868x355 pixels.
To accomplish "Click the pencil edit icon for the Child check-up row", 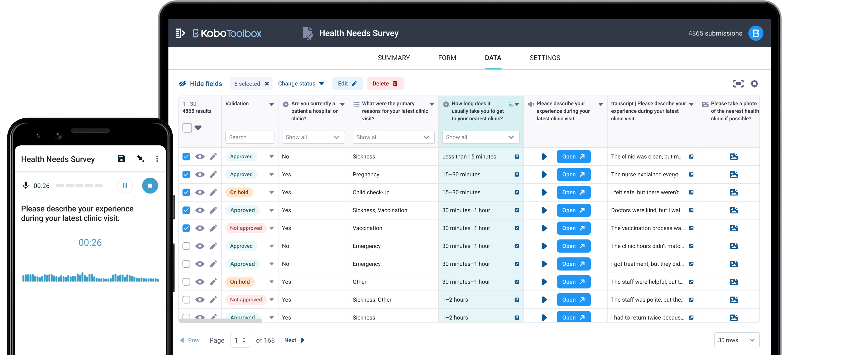I will click(213, 192).
